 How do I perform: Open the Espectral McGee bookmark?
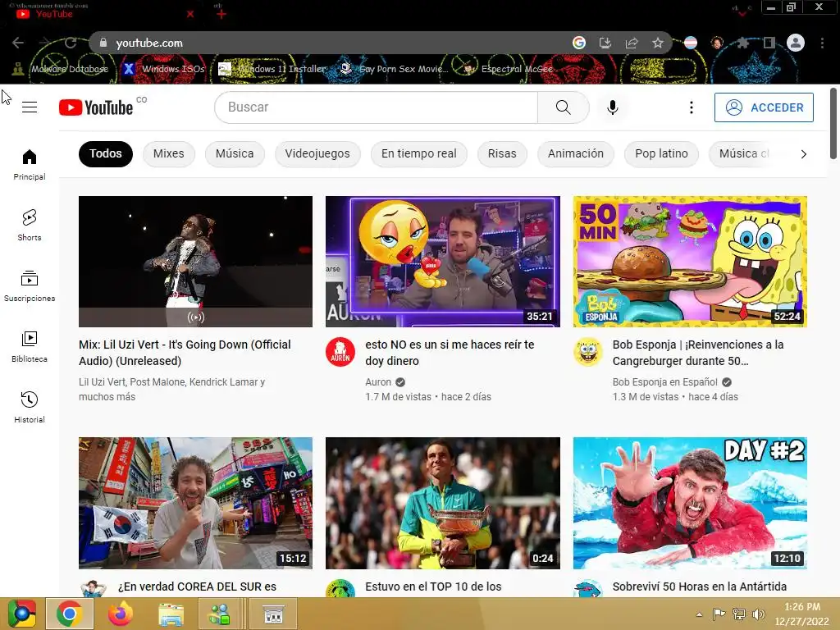pyautogui.click(x=509, y=69)
